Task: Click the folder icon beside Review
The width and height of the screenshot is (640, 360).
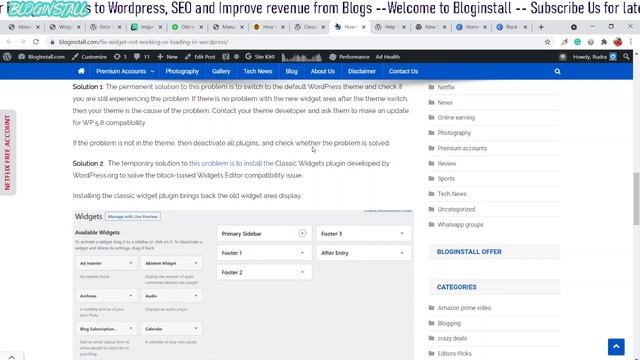Action: coord(431,163)
